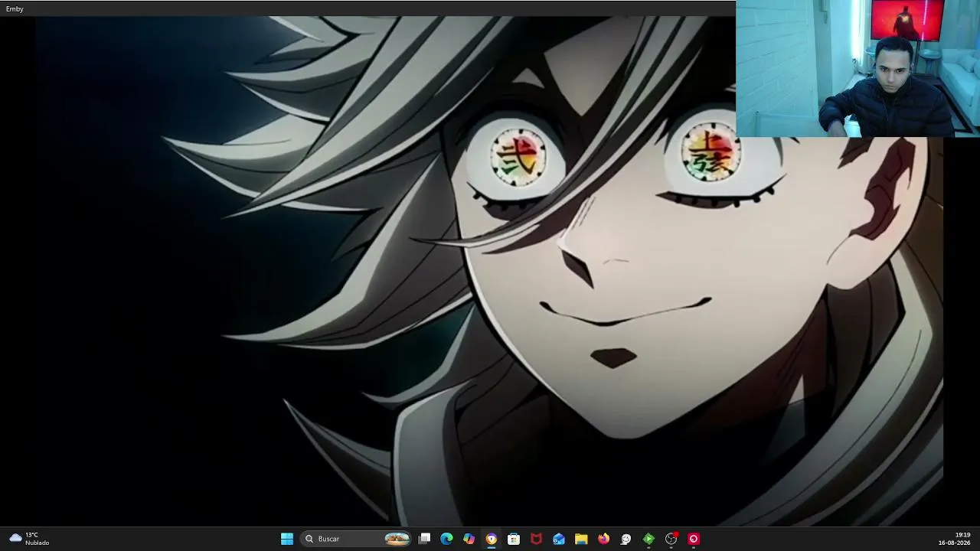This screenshot has width=980, height=551.
Task: Open Microsoft Store from the taskbar
Action: click(x=514, y=539)
